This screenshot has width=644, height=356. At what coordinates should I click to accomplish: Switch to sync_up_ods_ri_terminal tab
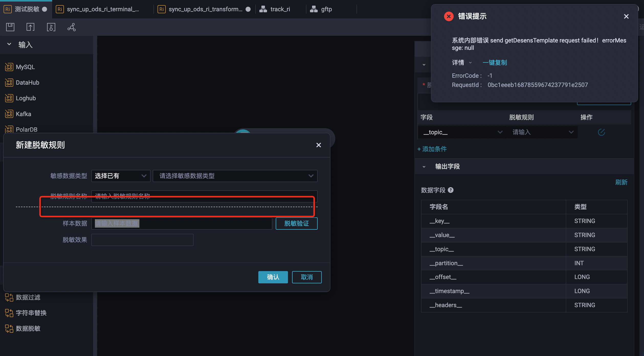(x=103, y=9)
